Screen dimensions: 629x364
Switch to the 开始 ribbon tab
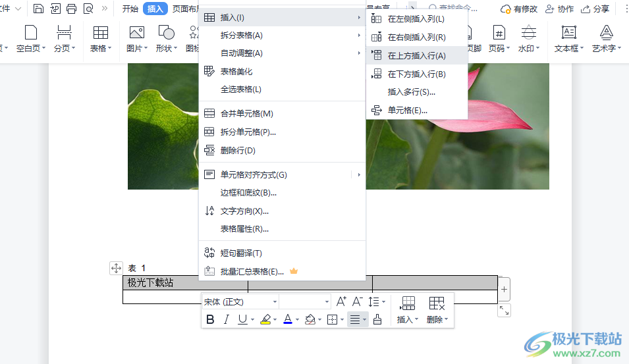click(x=130, y=9)
